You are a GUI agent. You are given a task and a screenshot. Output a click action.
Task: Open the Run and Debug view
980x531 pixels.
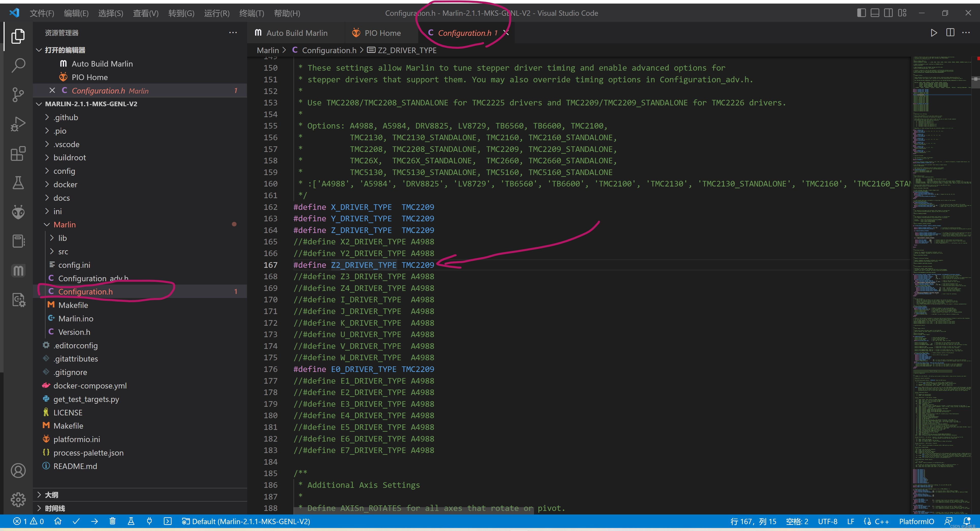tap(18, 124)
